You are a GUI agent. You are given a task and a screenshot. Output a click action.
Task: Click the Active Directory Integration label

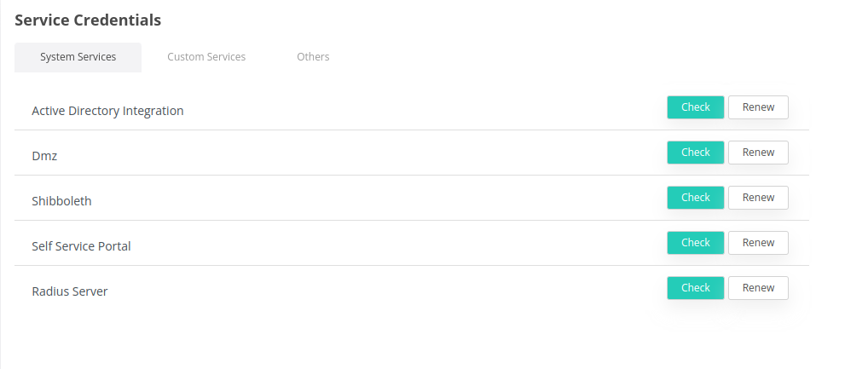point(107,111)
